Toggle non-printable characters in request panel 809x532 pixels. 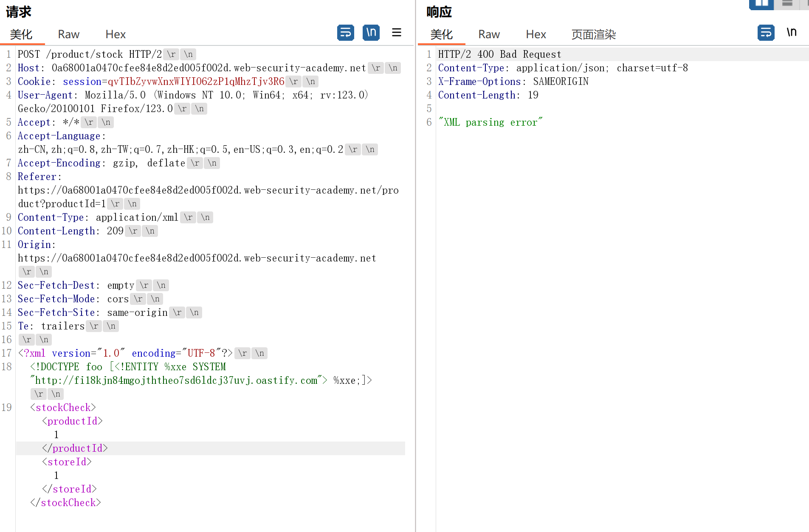coord(371,33)
